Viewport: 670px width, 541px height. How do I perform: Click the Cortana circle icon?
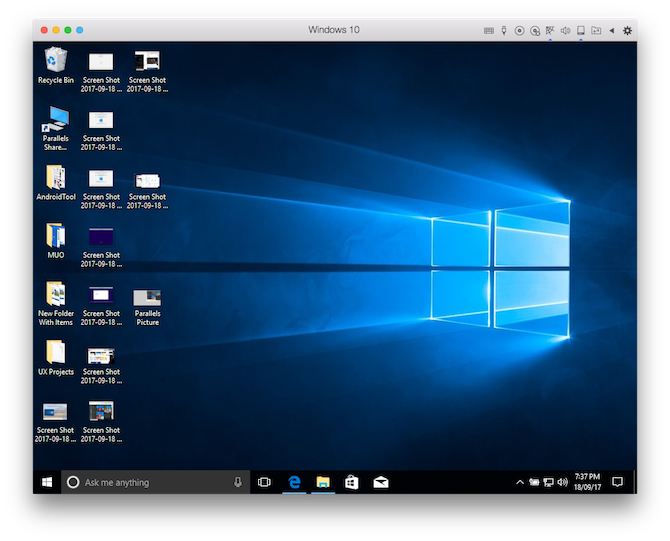tap(73, 482)
